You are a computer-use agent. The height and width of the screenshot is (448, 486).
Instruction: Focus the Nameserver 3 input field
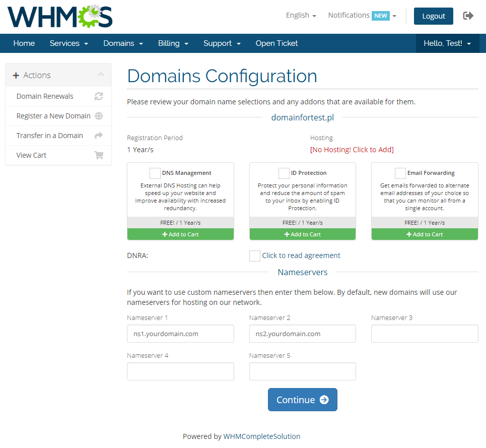425,334
